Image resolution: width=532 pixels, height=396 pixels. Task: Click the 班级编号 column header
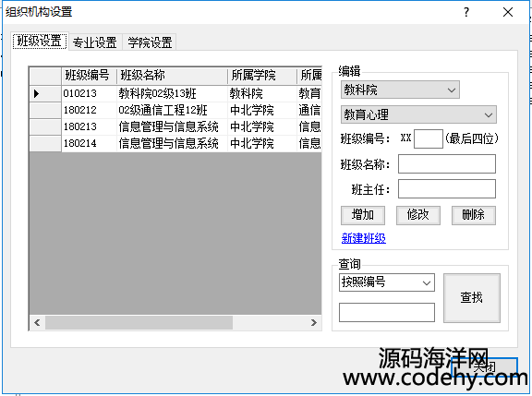pos(89,76)
